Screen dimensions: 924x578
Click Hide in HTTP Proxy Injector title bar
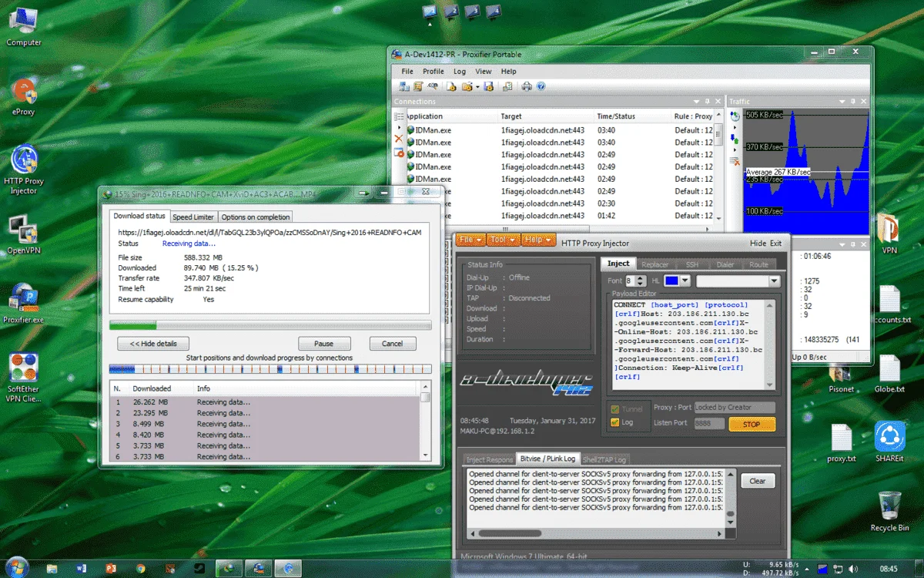coord(758,244)
